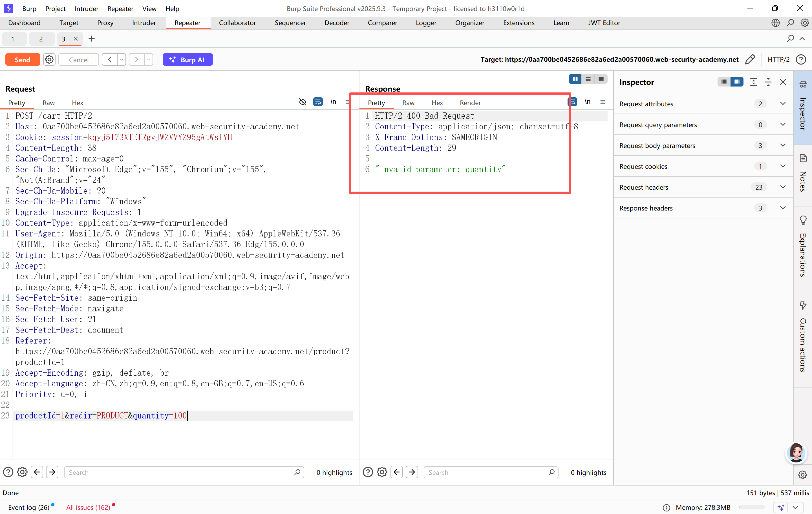Toggle response \n newline display
The height and width of the screenshot is (514, 812).
tap(587, 102)
